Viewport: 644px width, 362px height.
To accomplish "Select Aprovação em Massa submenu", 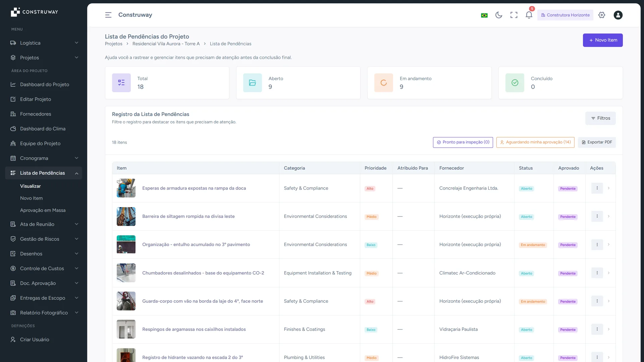I will (43, 210).
